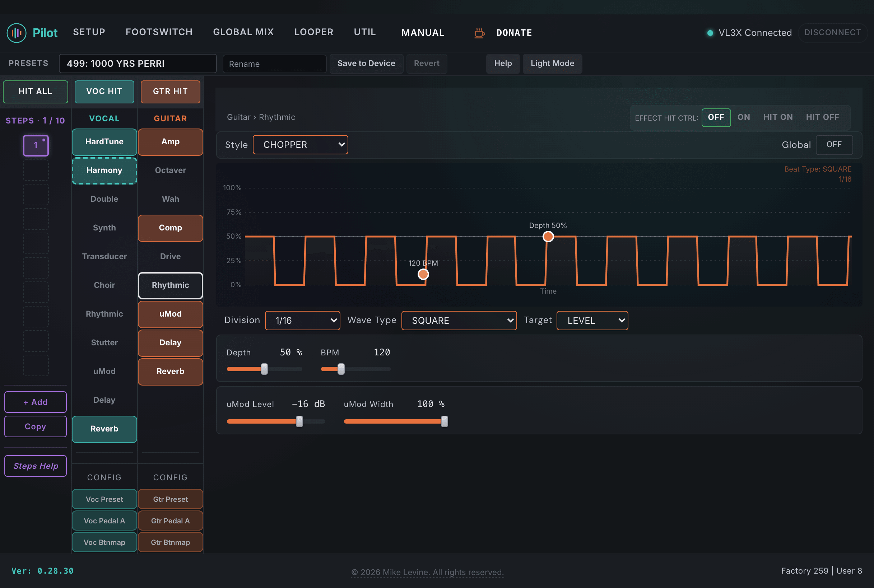This screenshot has height=588, width=874.
Task: Open the Help button
Action: [x=503, y=64]
